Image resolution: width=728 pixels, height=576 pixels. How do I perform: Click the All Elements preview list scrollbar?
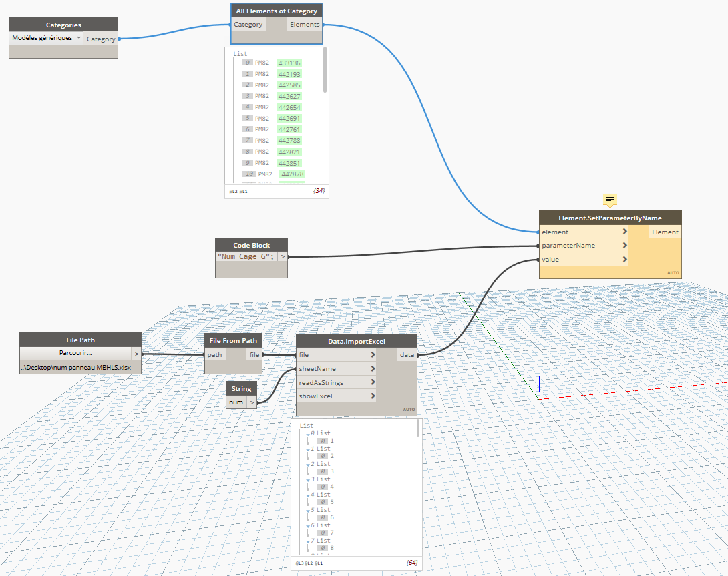pos(325,70)
